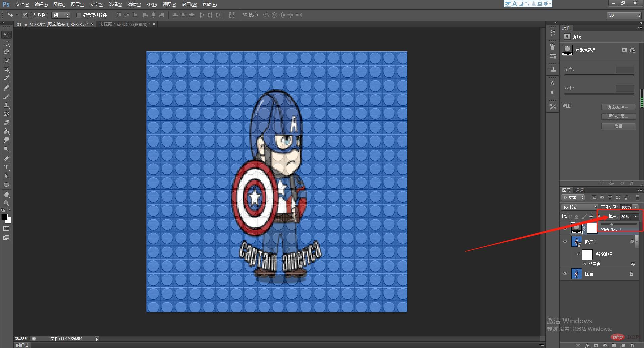
Task: Add layer style fx button
Action: coord(587,345)
